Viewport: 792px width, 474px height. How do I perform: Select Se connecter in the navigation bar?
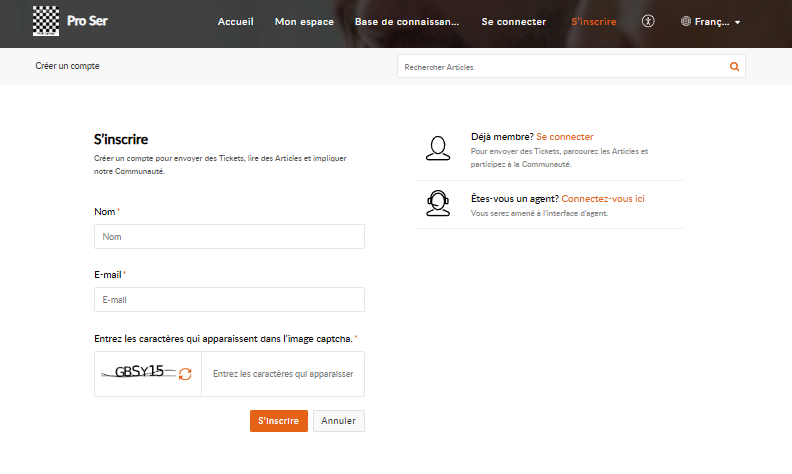pyautogui.click(x=513, y=21)
